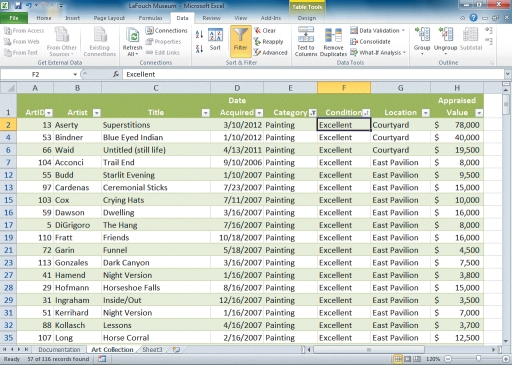
Task: Click Text to Columns
Action: (x=306, y=42)
